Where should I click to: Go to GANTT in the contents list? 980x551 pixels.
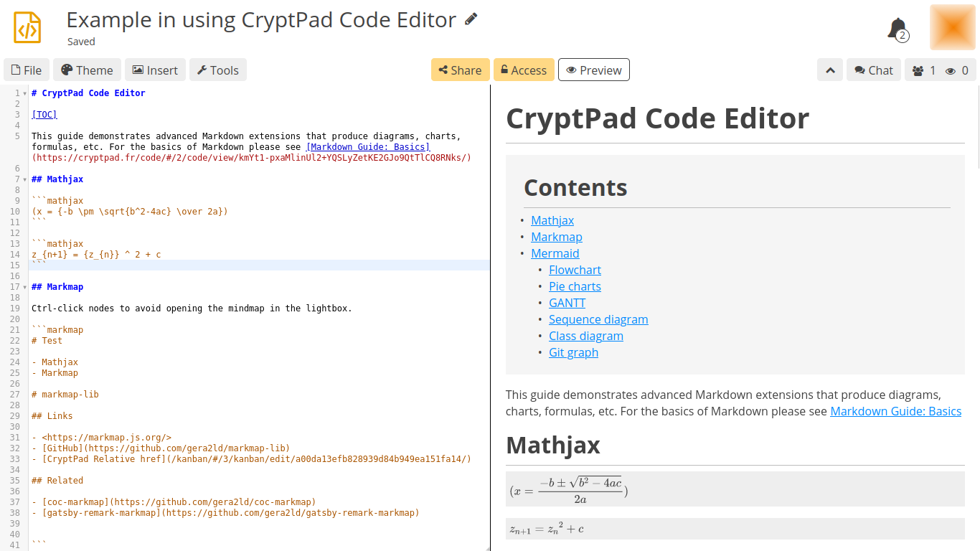pos(567,303)
